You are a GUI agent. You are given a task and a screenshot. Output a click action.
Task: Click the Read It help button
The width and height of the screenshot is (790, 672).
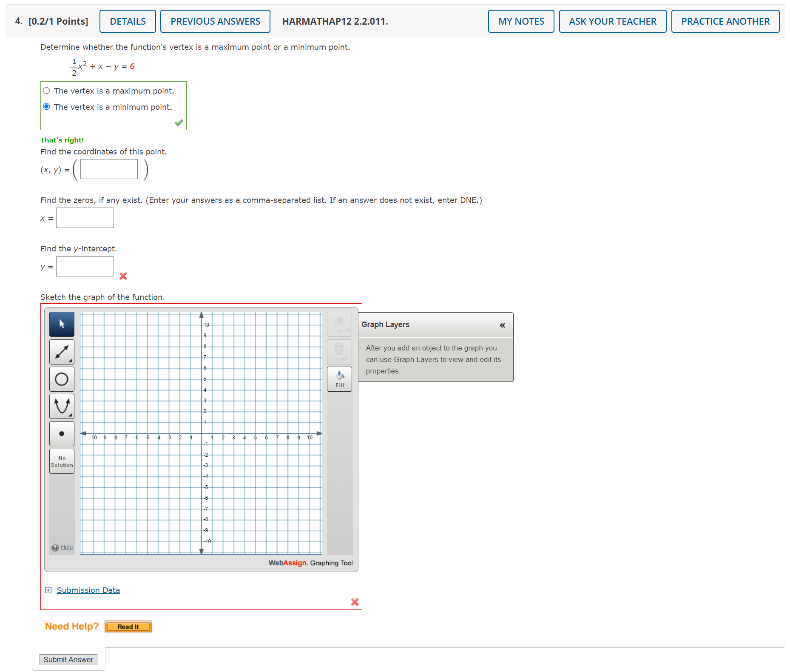pos(128,626)
